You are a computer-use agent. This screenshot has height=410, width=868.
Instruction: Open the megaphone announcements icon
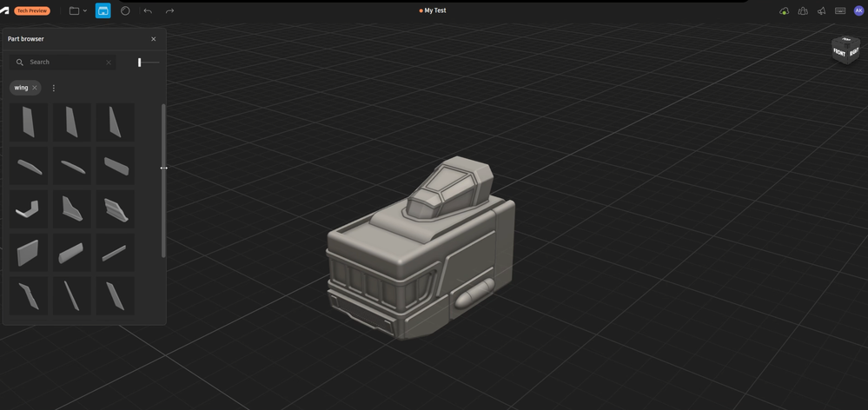pos(821,10)
